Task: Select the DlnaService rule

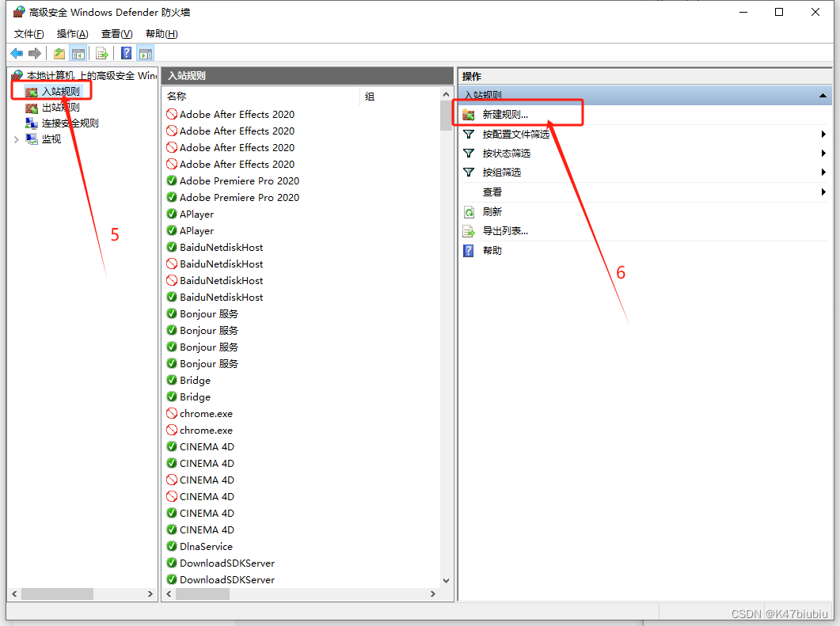Action: [207, 546]
